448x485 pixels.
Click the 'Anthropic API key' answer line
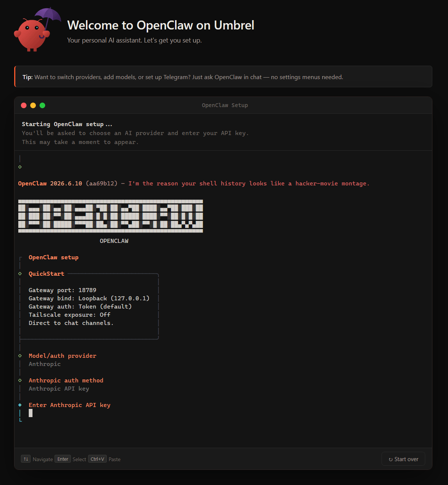click(x=59, y=389)
